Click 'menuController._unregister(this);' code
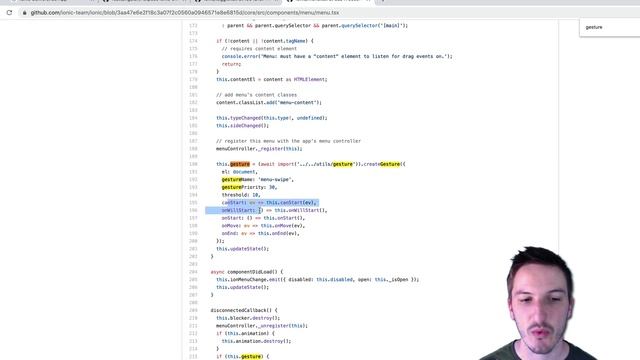 (262, 326)
